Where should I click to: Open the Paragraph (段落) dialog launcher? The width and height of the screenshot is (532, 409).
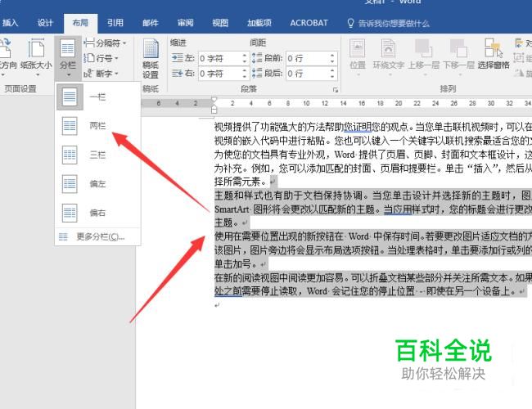tap(336, 89)
